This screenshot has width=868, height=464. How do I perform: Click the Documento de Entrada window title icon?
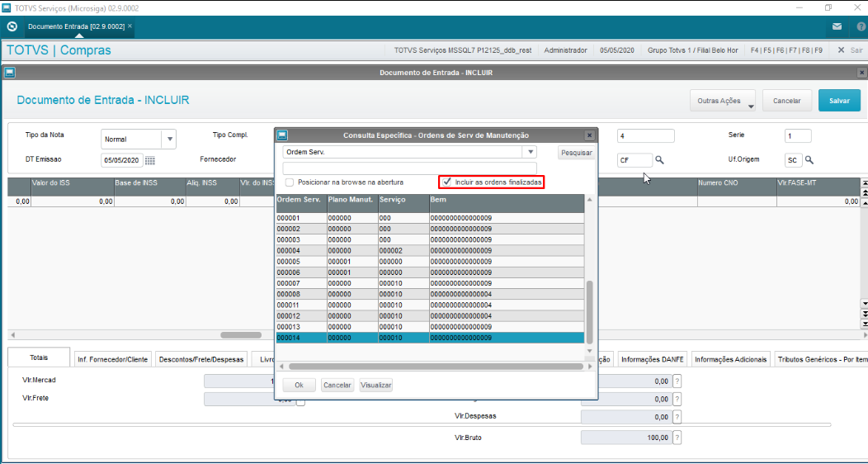(x=9, y=73)
